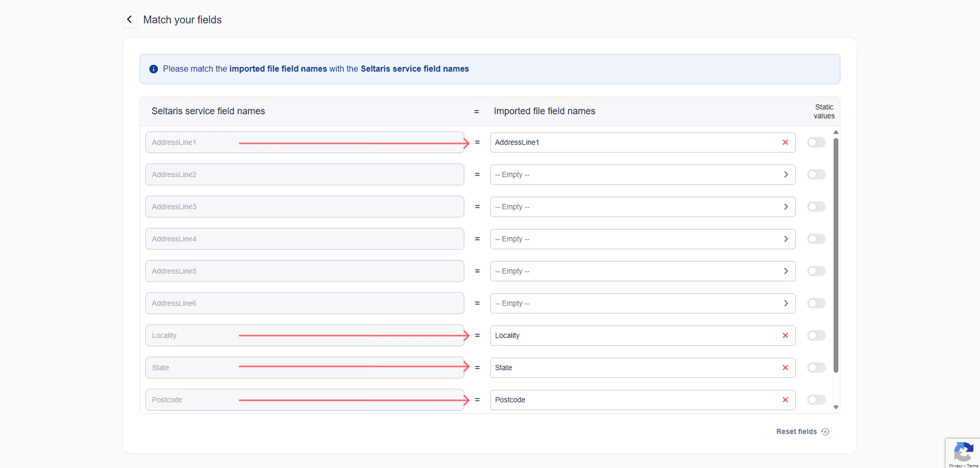Click the reCAPTCHA badge icon
Screen dimensions: 980x468
pos(963,452)
